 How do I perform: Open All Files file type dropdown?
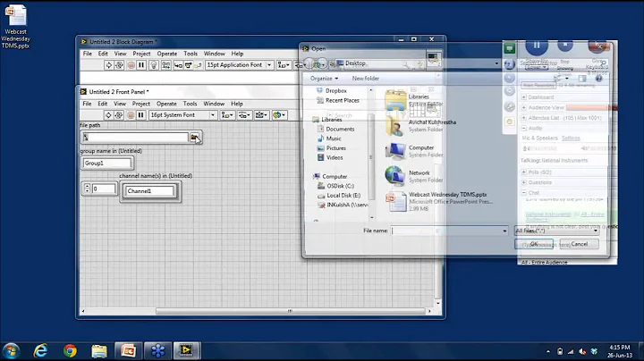(556, 231)
